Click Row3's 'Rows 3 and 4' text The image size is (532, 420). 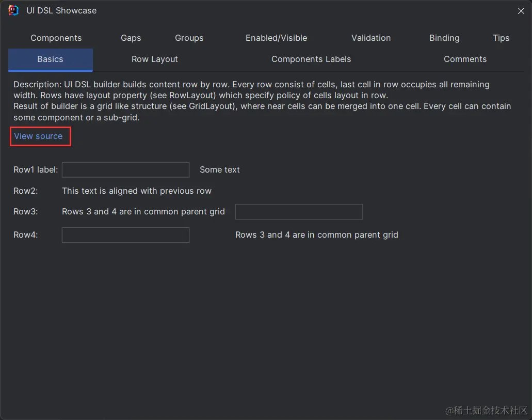point(143,212)
